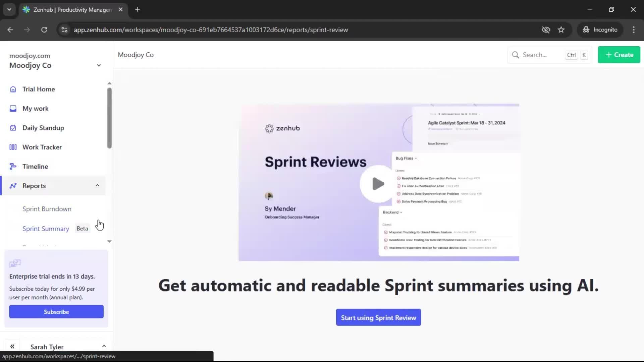Click the Reports sidebar icon
644x362 pixels.
(x=13, y=186)
